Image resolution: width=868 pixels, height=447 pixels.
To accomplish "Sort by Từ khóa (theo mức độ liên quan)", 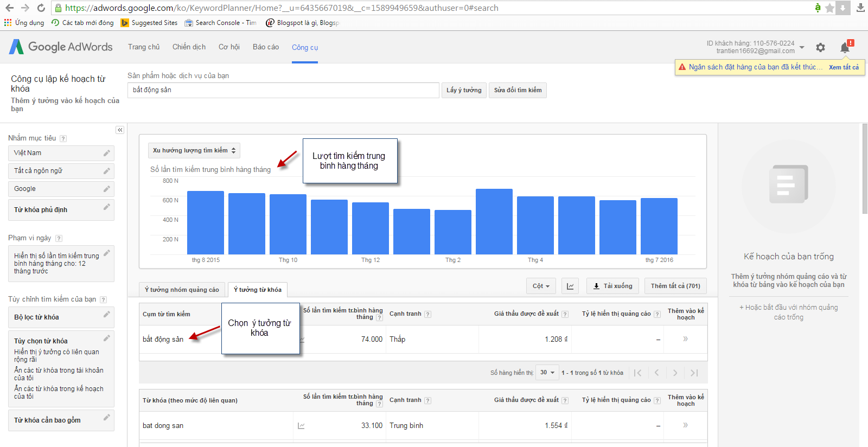I will (190, 400).
